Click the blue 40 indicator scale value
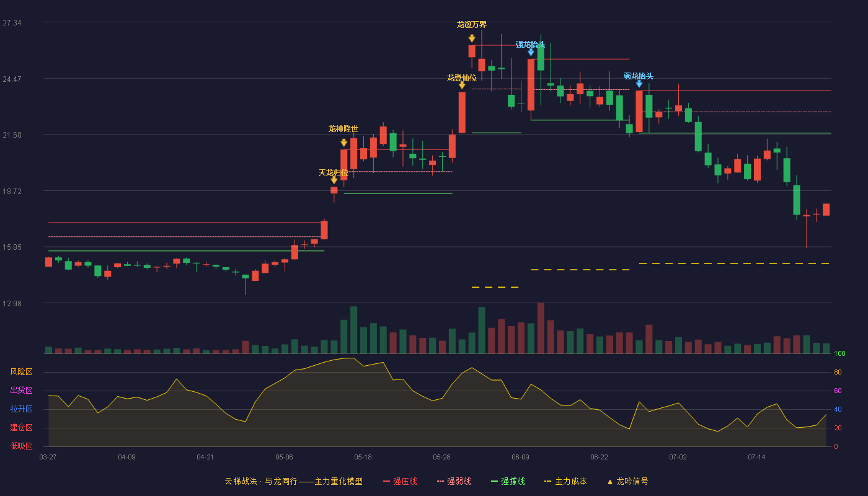 (x=838, y=410)
